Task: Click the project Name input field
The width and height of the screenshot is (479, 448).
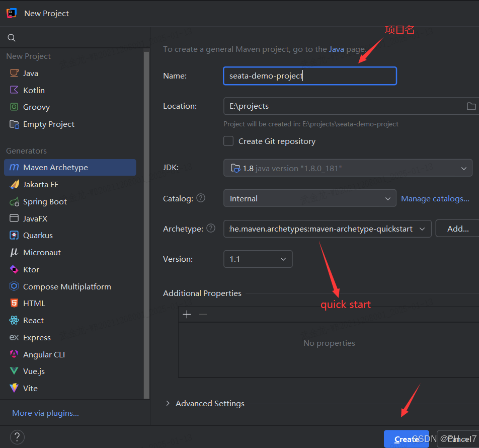Action: point(310,76)
